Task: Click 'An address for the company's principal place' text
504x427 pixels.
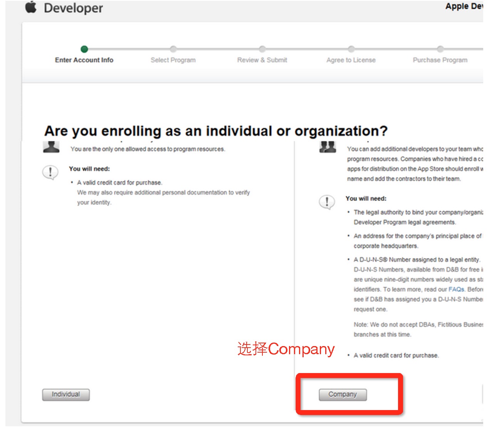Action: pyautogui.click(x=418, y=241)
